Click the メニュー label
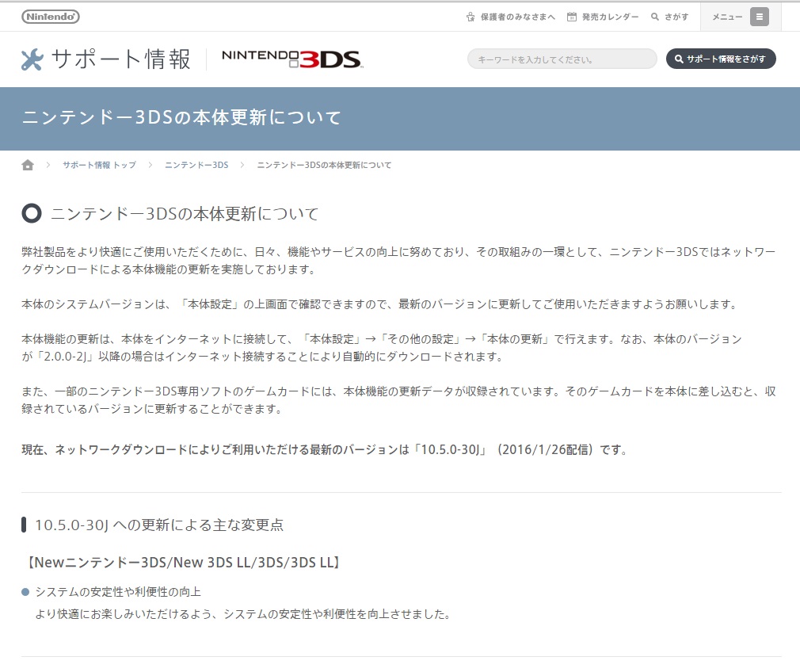 tap(727, 17)
